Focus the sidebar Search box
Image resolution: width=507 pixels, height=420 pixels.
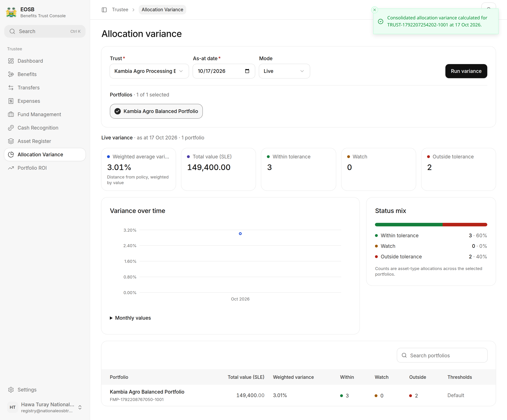coord(45,31)
